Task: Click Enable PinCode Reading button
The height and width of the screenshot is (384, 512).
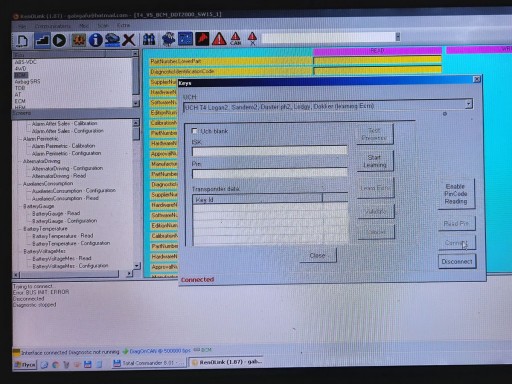Action: click(456, 194)
